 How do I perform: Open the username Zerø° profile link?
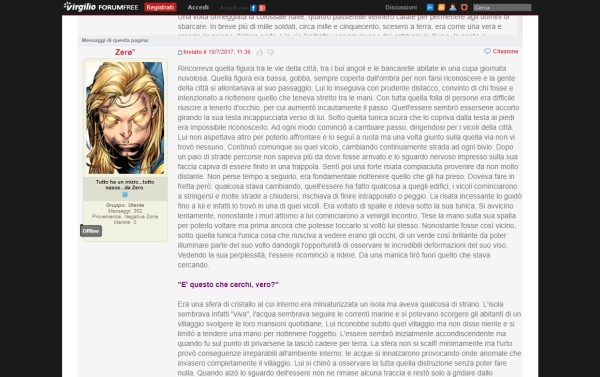point(125,52)
